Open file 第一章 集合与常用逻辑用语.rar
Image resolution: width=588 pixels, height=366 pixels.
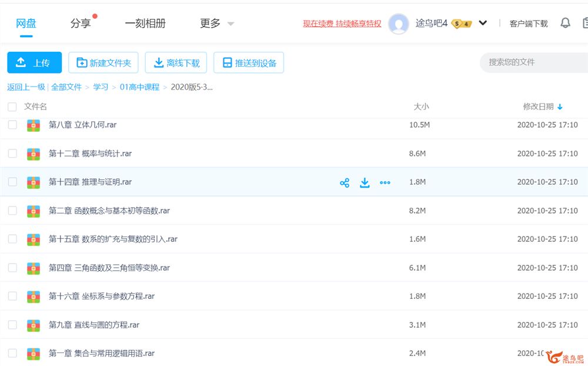pyautogui.click(x=102, y=353)
